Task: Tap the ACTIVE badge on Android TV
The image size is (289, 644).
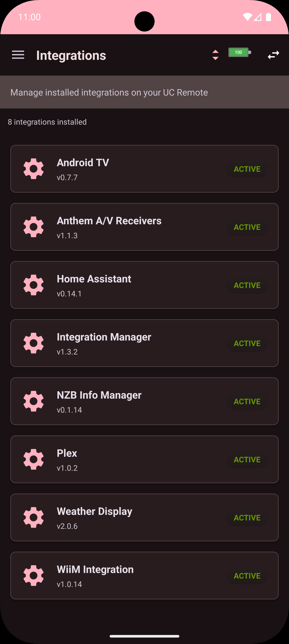Action: [247, 169]
